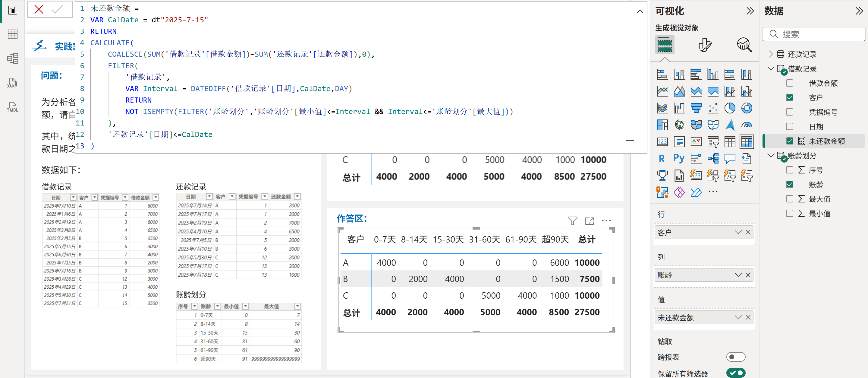The height and width of the screenshot is (378, 868).
Task: Commit the formula with the checkmark
Action: click(58, 9)
